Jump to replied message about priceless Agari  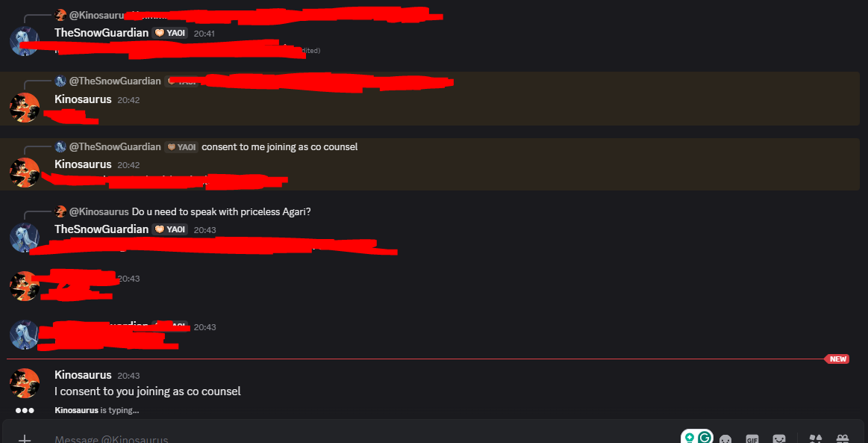(221, 212)
